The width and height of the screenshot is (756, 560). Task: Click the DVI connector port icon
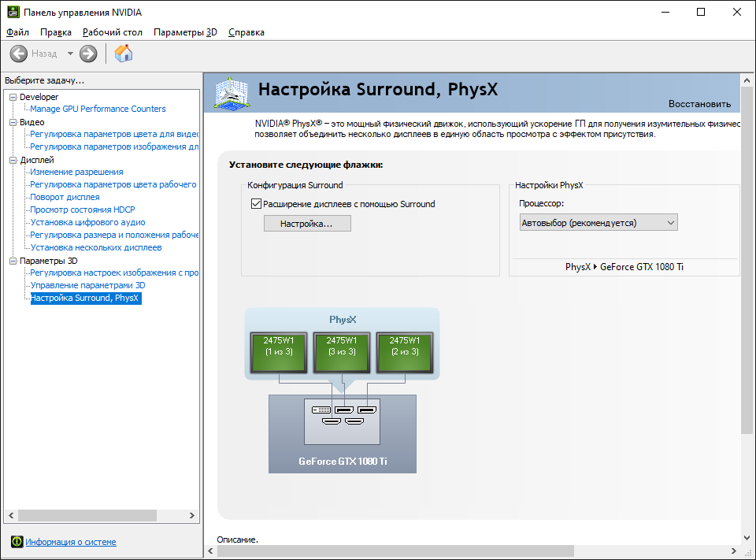point(321,410)
